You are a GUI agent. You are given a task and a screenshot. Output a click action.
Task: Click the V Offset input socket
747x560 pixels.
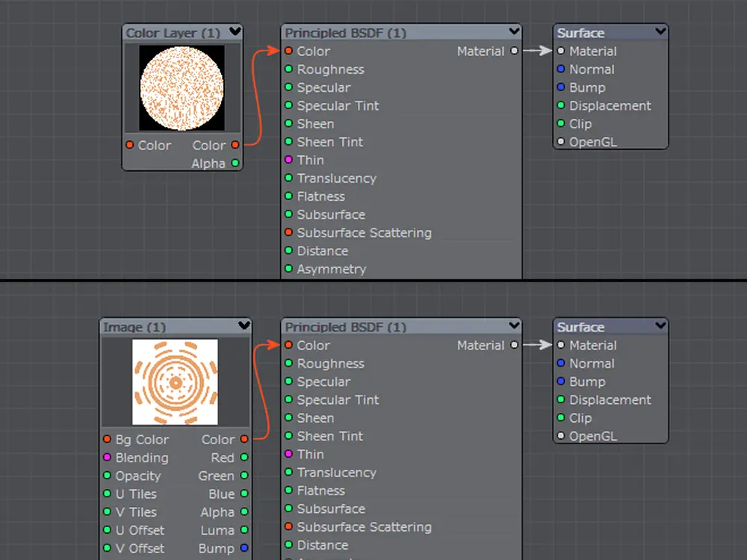107,548
